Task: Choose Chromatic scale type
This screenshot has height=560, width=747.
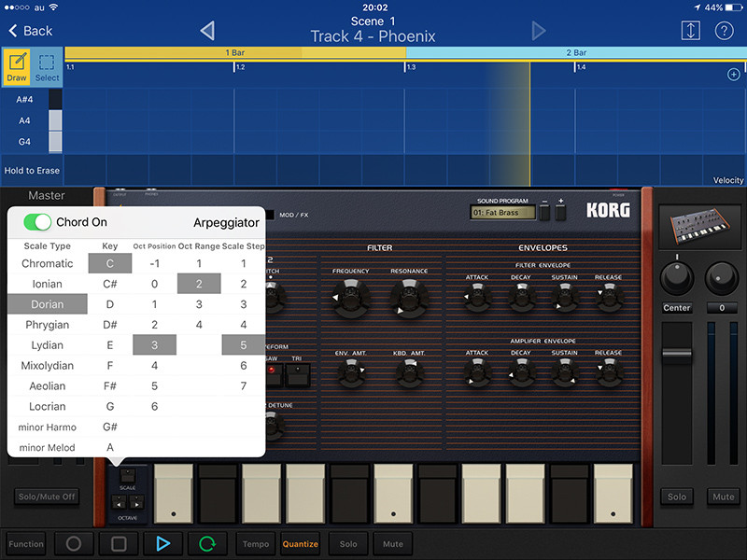Action: [x=48, y=263]
